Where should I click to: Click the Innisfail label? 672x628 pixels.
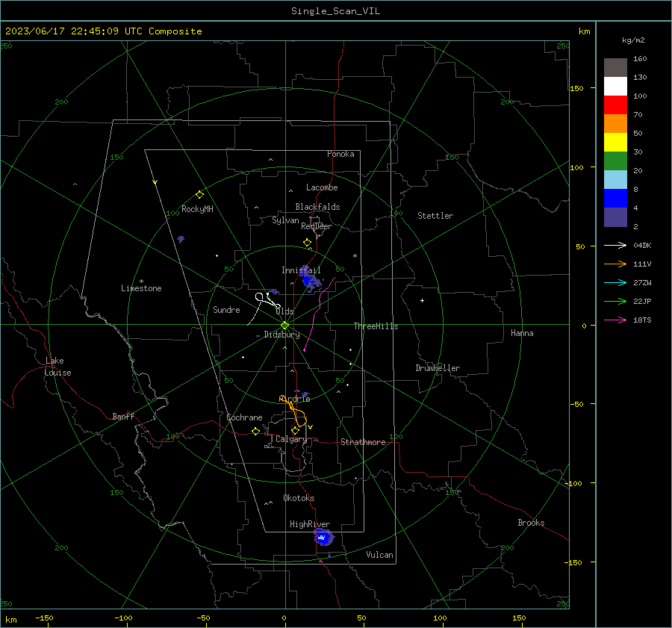click(301, 270)
